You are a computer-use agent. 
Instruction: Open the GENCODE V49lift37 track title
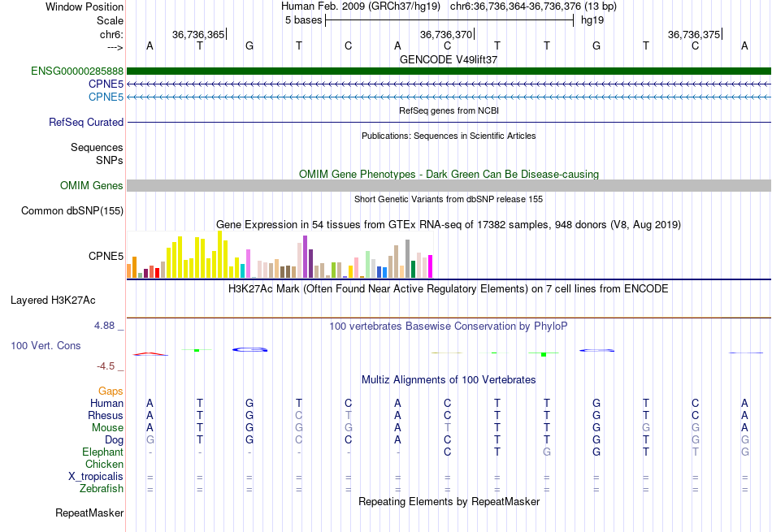coord(449,59)
